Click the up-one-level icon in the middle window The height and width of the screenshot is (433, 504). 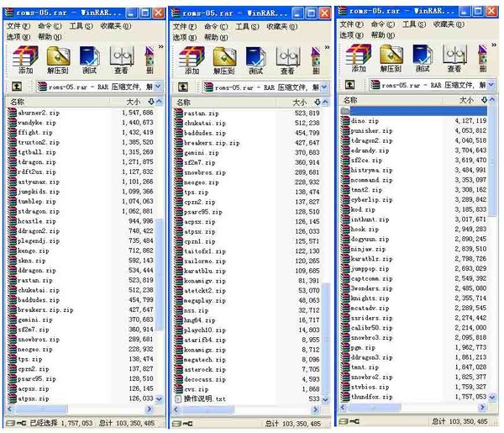click(x=183, y=87)
